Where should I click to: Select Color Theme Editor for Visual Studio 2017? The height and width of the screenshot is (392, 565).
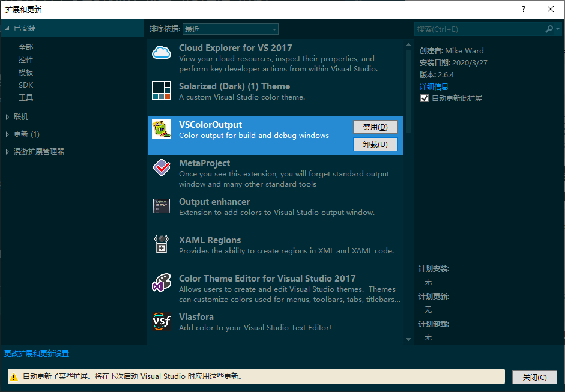click(x=267, y=279)
